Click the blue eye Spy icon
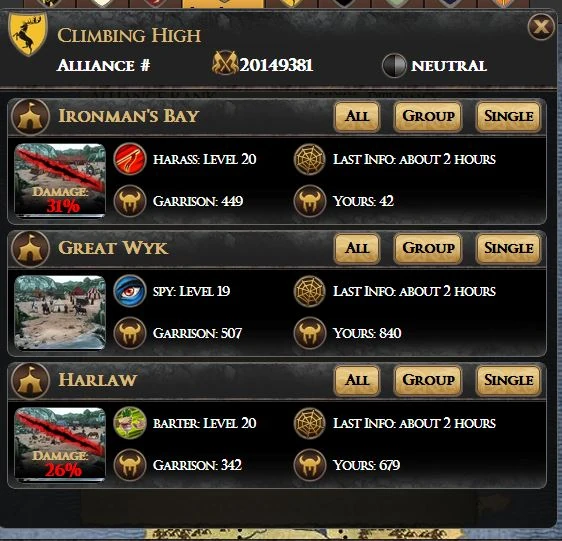The image size is (562, 541). pyautogui.click(x=130, y=291)
